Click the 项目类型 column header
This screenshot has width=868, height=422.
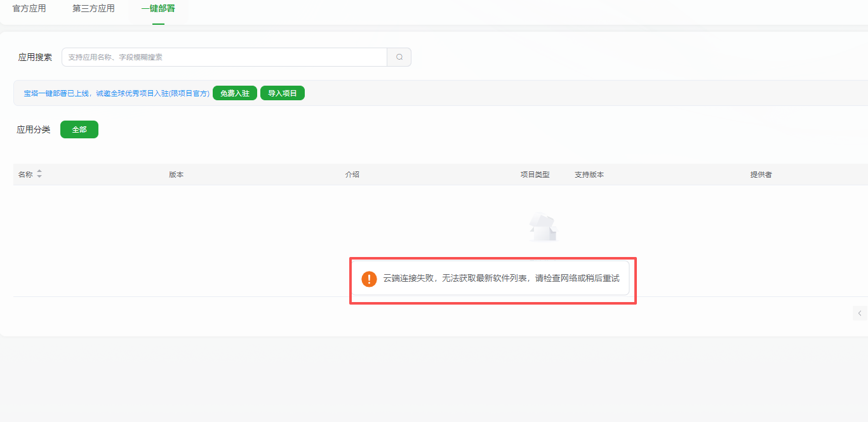pyautogui.click(x=535, y=174)
